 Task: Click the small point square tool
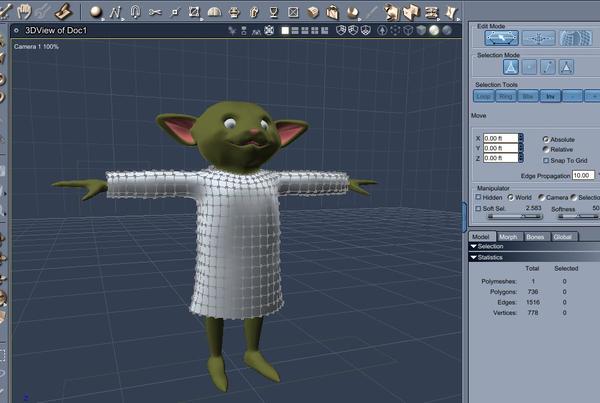175,12
